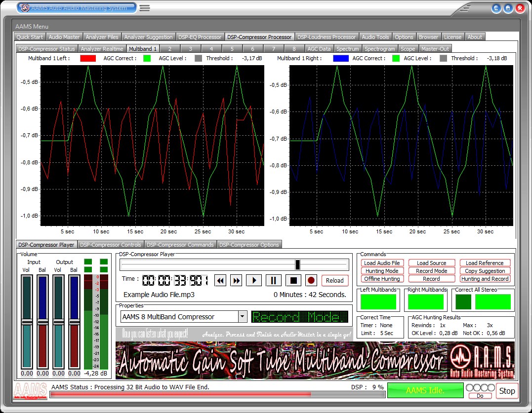Click the red record circle button
The width and height of the screenshot is (532, 413).
coord(311,281)
